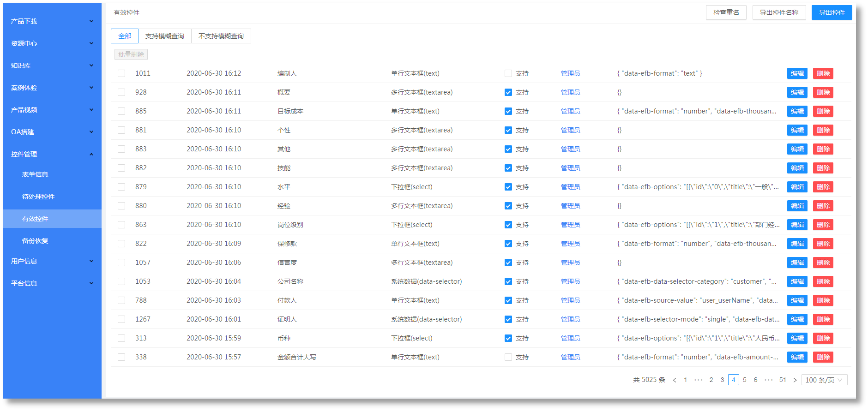Select the row checkbox for ID 1057
Viewport: 868px width, 412px height.
point(121,263)
